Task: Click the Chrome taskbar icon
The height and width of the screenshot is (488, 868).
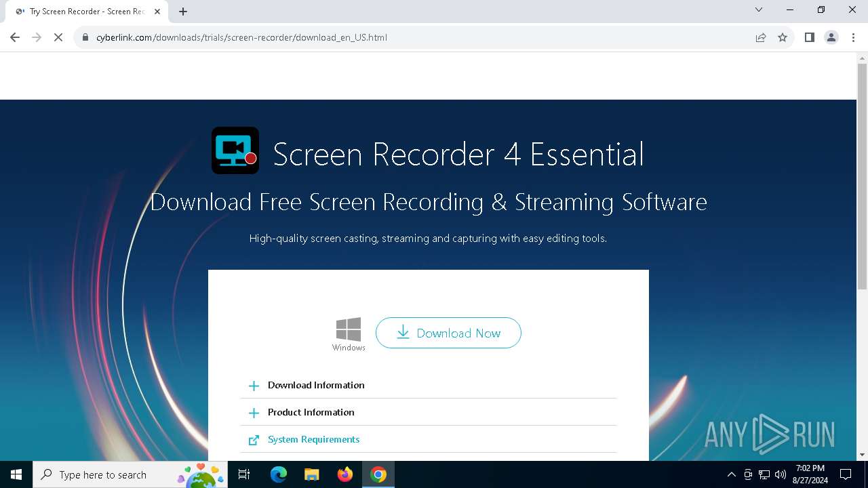Action: click(378, 474)
